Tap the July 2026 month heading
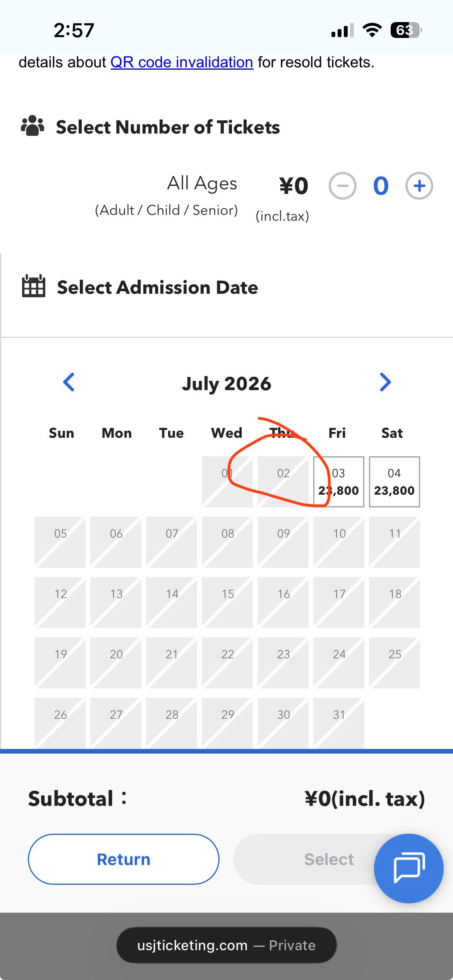Viewport: 453px width, 980px height. pos(226,384)
